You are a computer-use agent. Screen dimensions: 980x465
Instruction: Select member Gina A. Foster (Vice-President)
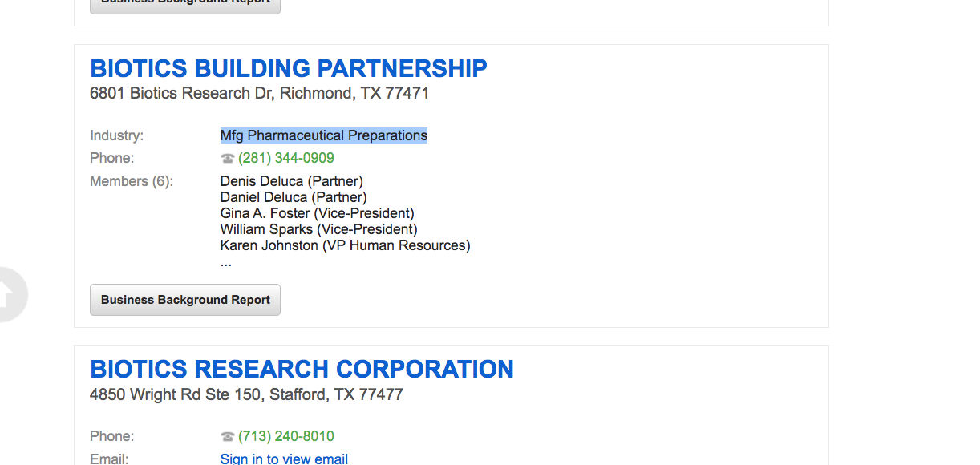click(x=318, y=213)
